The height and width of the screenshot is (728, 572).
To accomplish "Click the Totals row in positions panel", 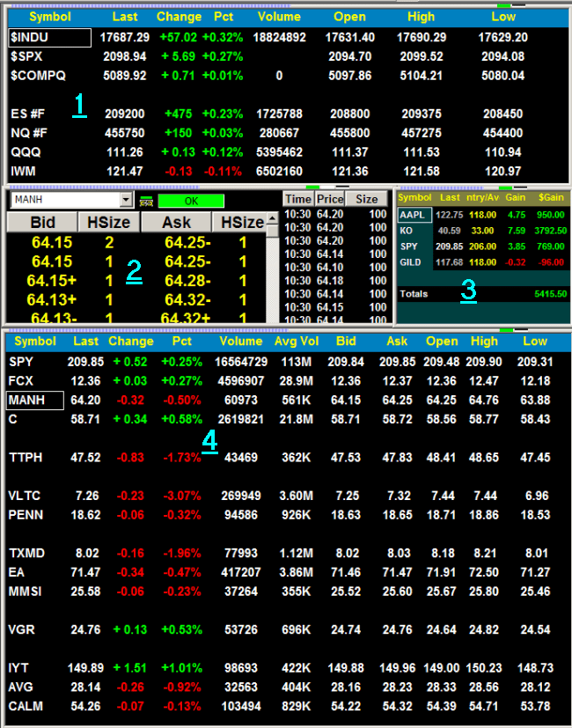I will tap(414, 292).
